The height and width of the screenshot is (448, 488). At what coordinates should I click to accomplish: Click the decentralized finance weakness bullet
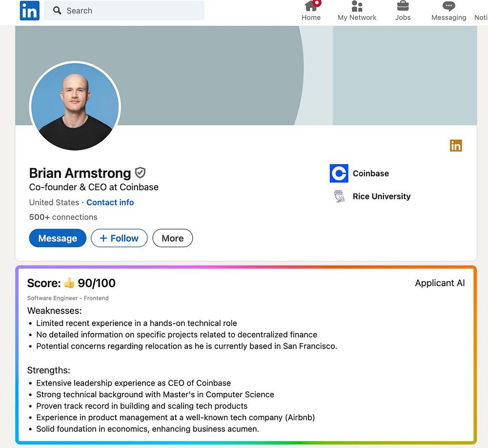tap(177, 335)
